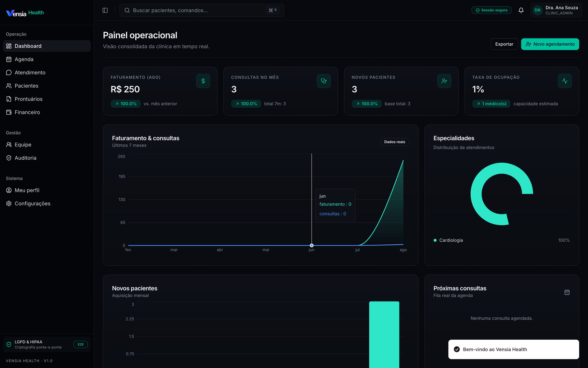Viewport: 588px width, 368px height.
Task: Click the checkmark icon in welcome toast
Action: (x=457, y=349)
